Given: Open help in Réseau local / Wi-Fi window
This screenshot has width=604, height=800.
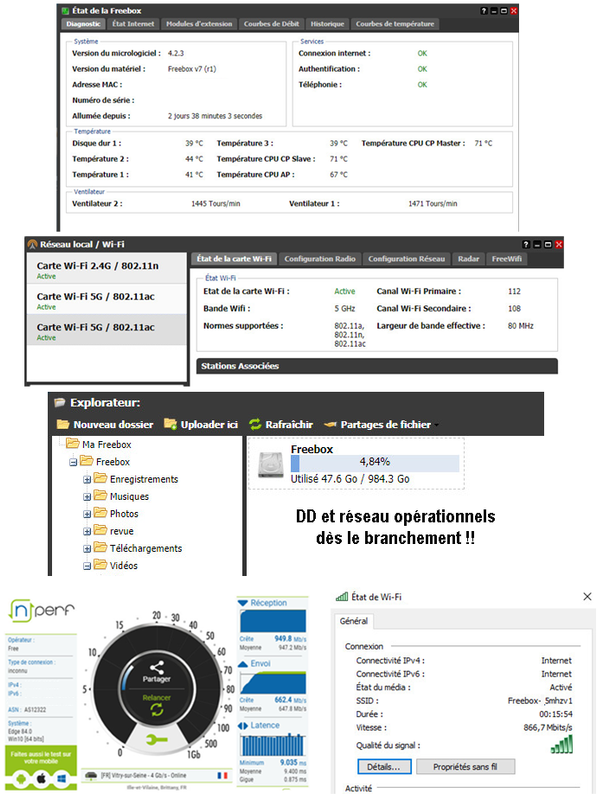Looking at the screenshot, I should tap(526, 244).
